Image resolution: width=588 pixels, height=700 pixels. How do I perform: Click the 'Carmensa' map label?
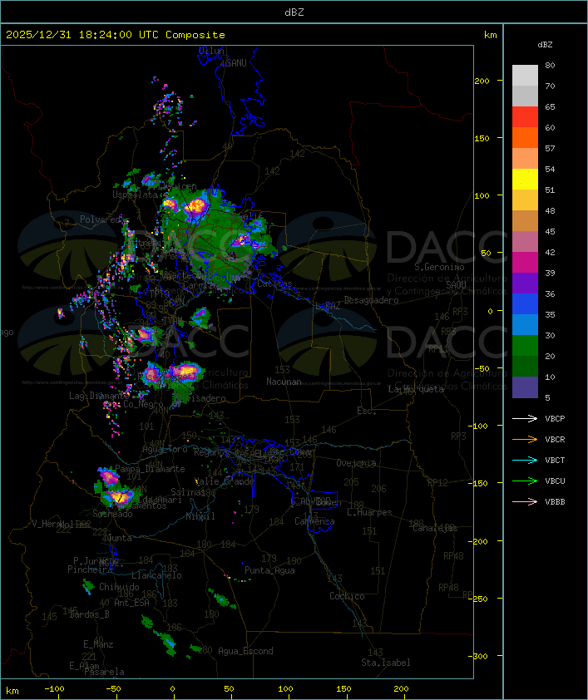[314, 521]
